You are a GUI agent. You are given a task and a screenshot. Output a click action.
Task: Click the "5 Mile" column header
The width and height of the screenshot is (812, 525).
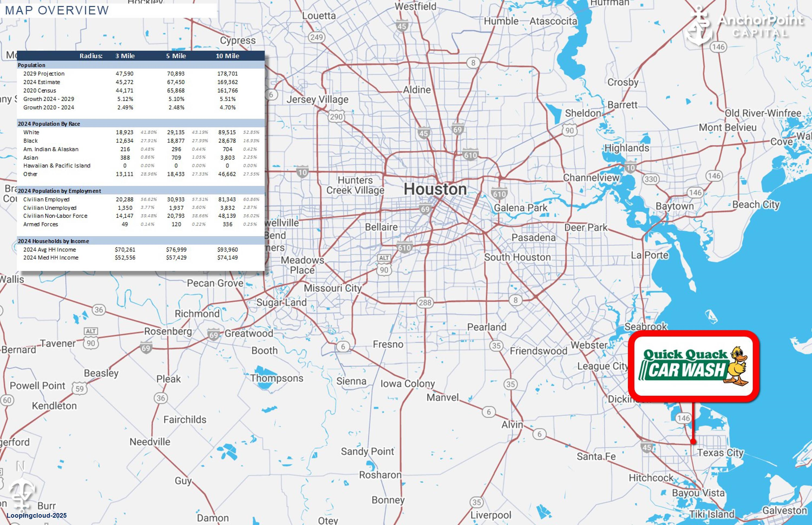coord(176,56)
